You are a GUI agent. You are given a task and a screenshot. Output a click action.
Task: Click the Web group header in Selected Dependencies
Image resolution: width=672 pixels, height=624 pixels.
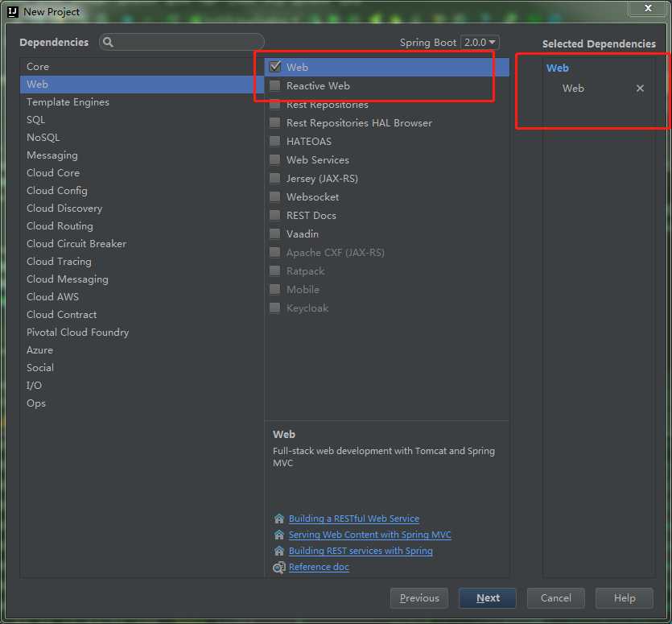click(558, 68)
